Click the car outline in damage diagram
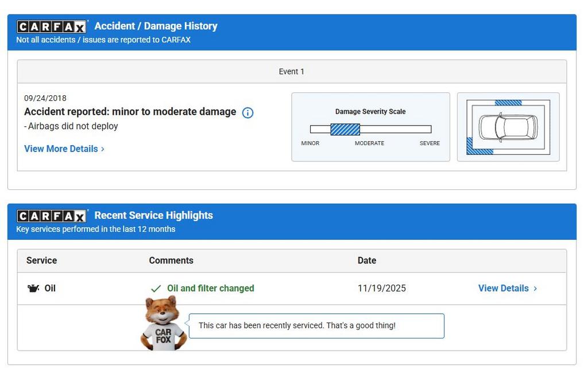The image size is (588, 377). coord(508,127)
